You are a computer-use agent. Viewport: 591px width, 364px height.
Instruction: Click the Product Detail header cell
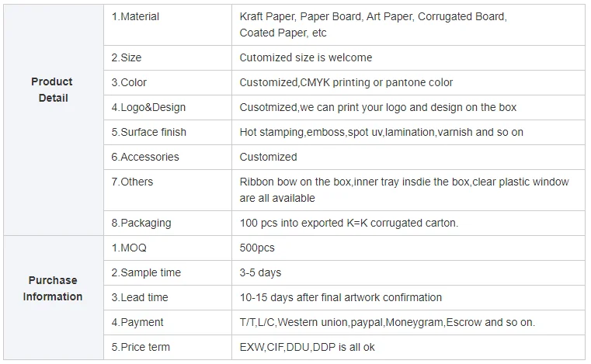click(x=52, y=90)
